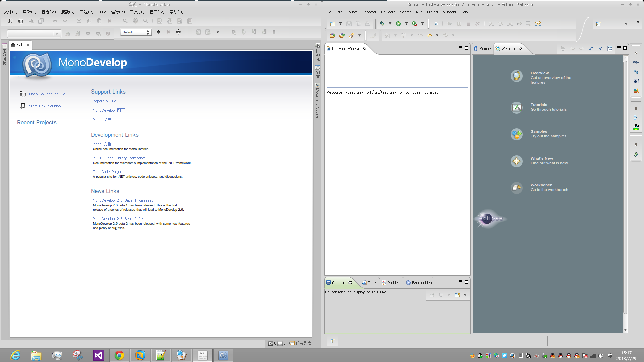Click the Pause debugger icon in MonoDevelop toolbar

pyautogui.click(x=274, y=32)
